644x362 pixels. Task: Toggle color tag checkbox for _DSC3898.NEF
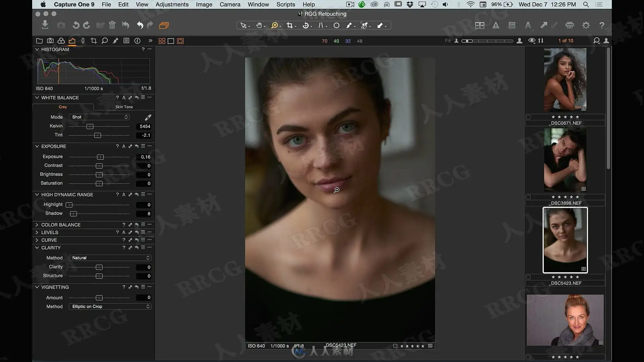529,197
